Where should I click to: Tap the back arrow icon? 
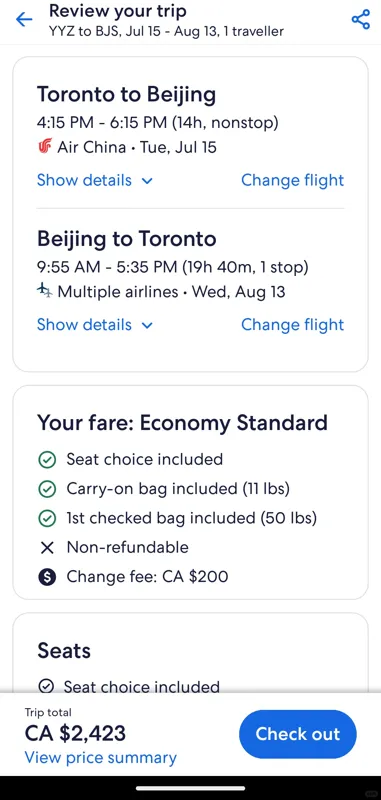(24, 19)
